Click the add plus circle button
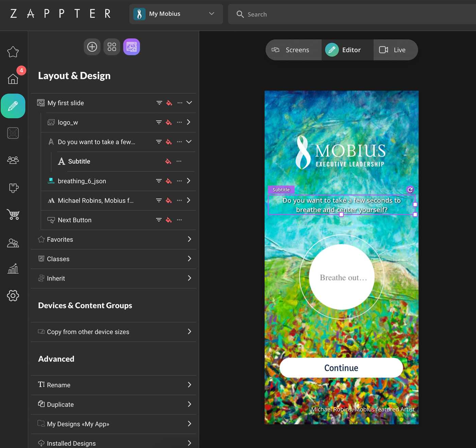Image resolution: width=476 pixels, height=448 pixels. tap(92, 47)
